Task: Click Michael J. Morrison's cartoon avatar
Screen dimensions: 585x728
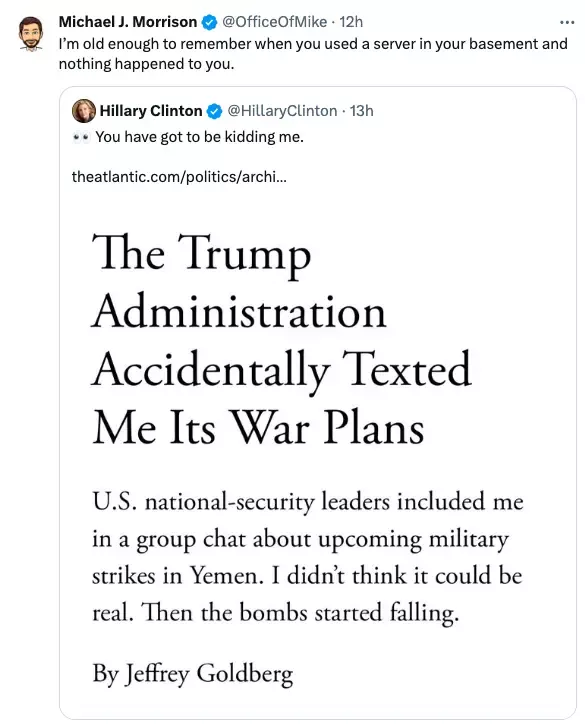Action: pyautogui.click(x=31, y=33)
